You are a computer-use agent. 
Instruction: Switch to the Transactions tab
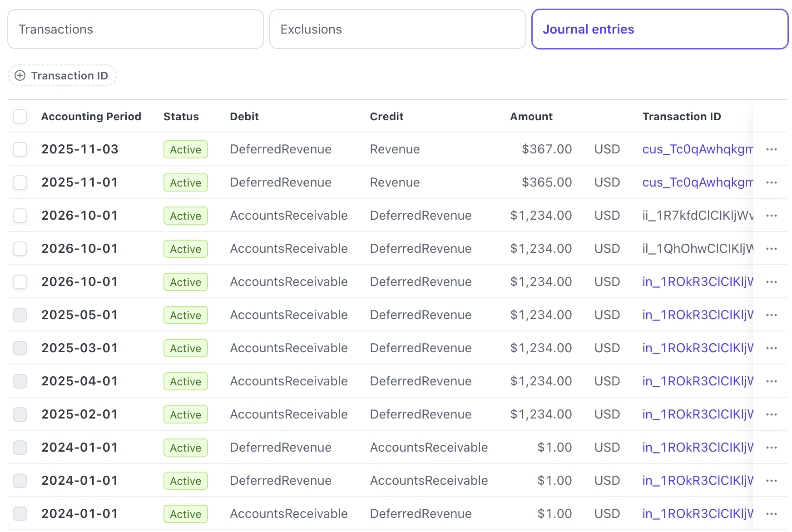point(135,29)
